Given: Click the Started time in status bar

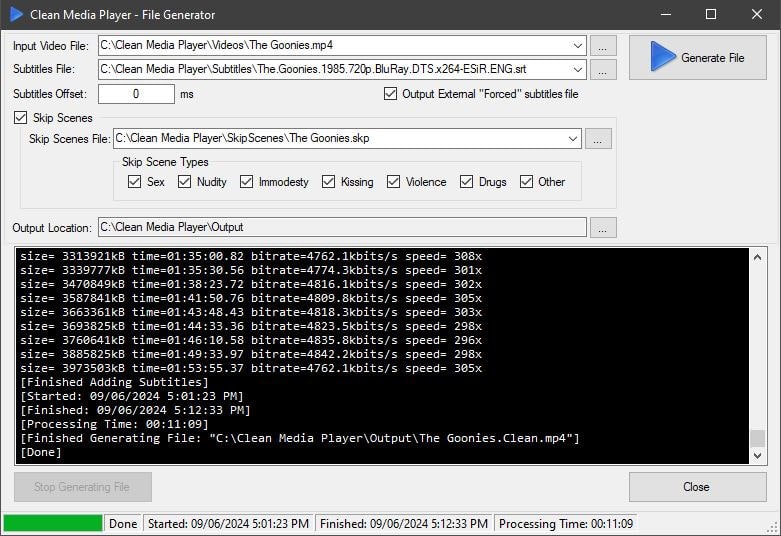Looking at the screenshot, I should (x=229, y=524).
